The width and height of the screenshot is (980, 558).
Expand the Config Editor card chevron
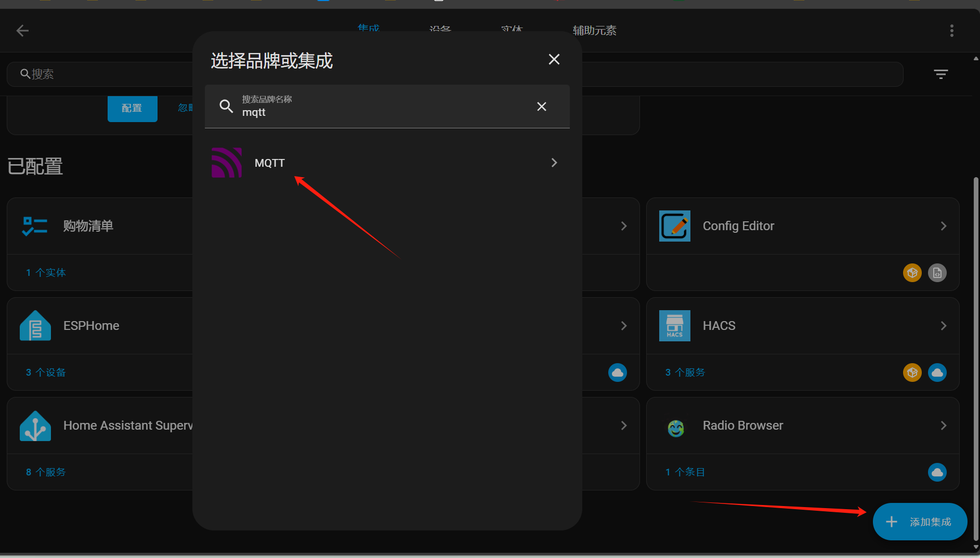pyautogui.click(x=944, y=226)
